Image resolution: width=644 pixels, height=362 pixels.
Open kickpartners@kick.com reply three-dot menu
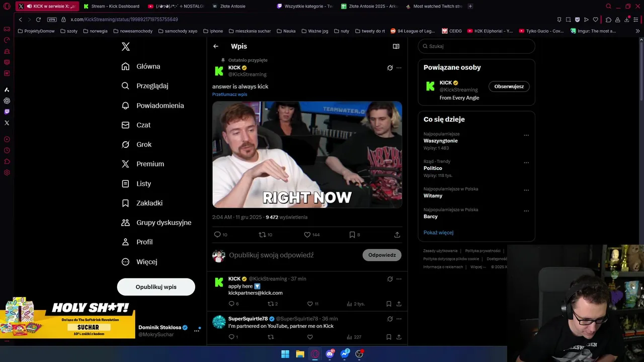(x=399, y=279)
